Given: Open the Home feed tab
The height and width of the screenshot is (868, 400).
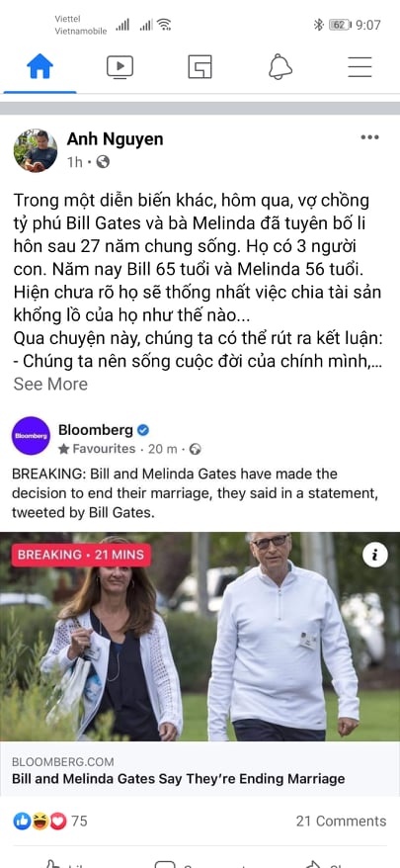Looking at the screenshot, I should click(40, 67).
